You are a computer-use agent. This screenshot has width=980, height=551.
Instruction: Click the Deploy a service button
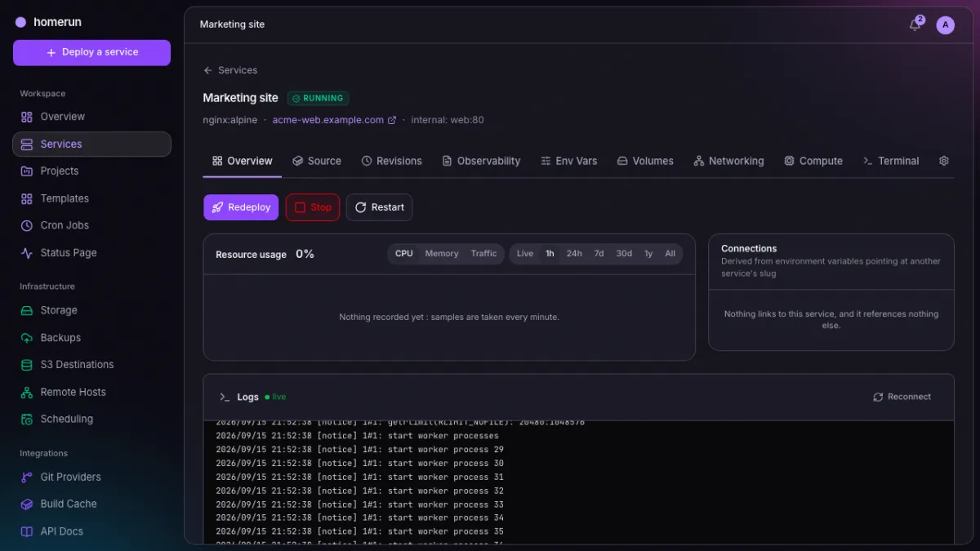pyautogui.click(x=91, y=52)
